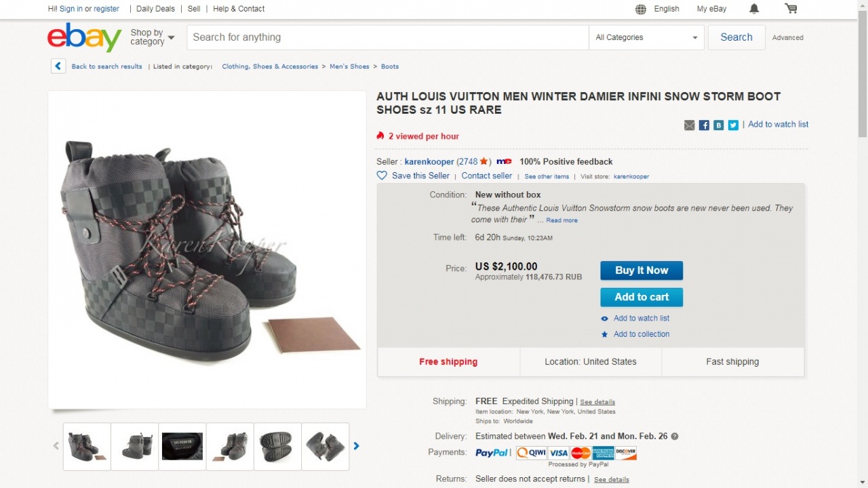The image size is (868, 488).
Task: Share listing on Facebook icon
Action: pos(704,125)
